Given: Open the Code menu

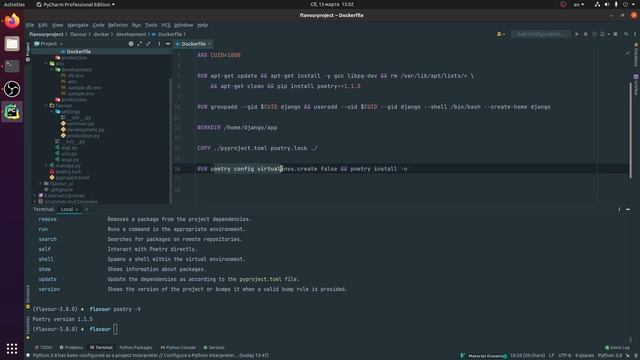Looking at the screenshot, I should pos(98,25).
